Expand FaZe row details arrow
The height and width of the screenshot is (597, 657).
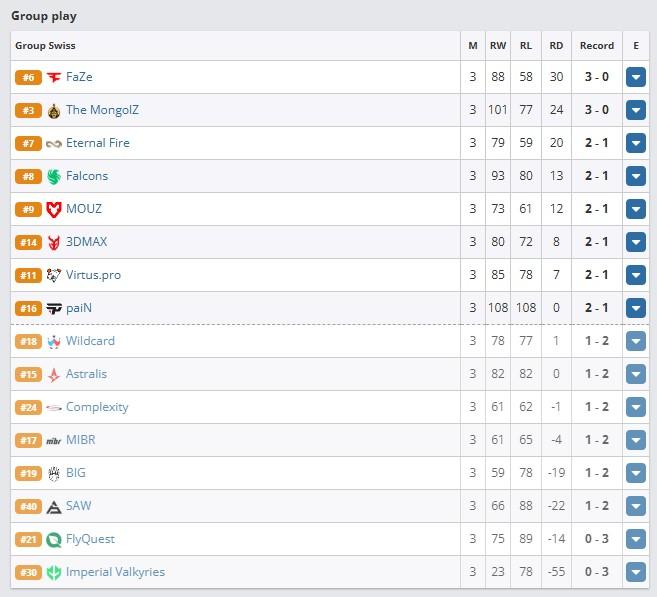point(636,77)
